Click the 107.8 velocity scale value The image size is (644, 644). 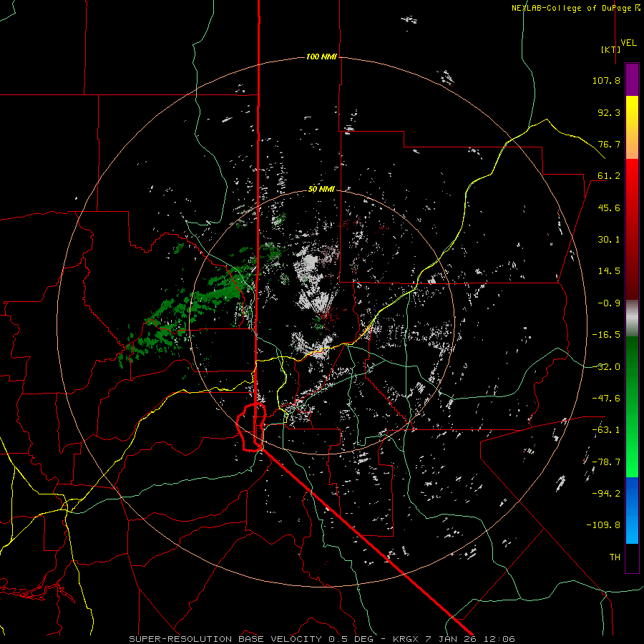(x=606, y=80)
